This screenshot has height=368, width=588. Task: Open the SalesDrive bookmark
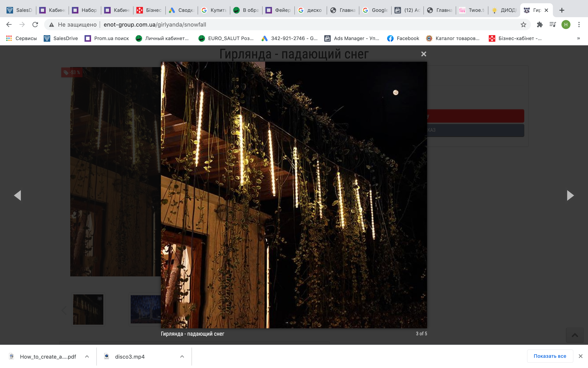pos(61,38)
